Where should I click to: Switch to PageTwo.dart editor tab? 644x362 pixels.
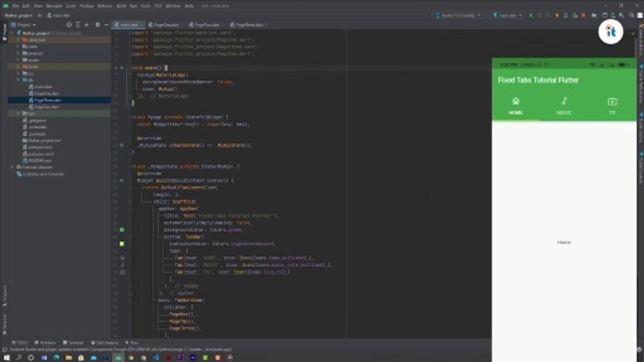(x=207, y=25)
